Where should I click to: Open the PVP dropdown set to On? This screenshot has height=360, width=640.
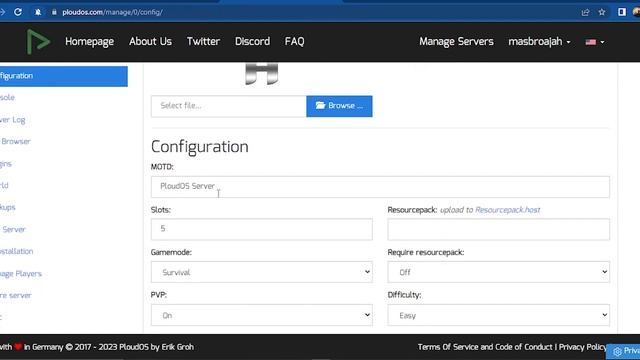pos(262,315)
